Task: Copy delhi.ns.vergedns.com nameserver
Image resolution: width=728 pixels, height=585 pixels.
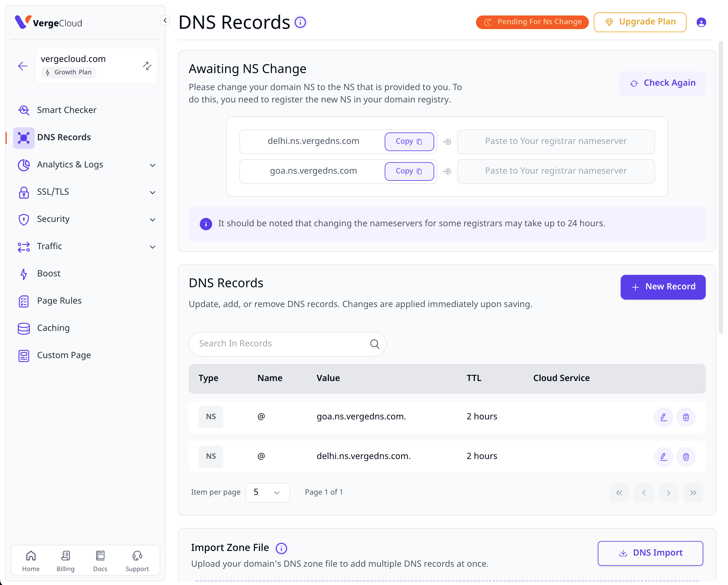Action: click(x=409, y=141)
